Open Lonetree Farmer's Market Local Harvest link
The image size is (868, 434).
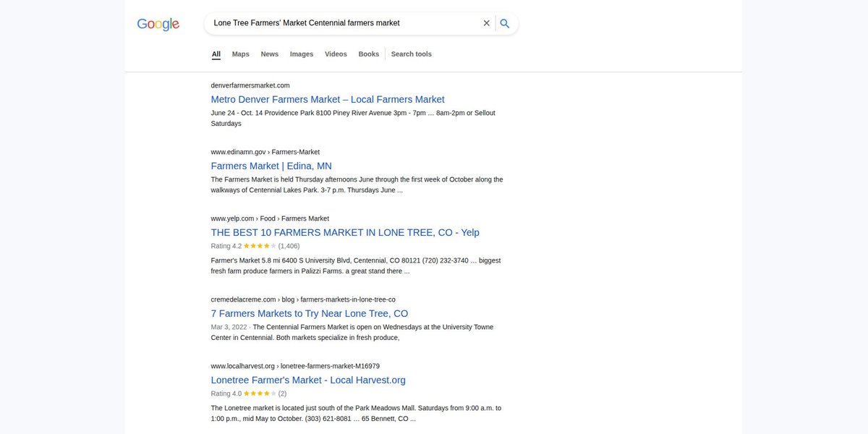(x=308, y=380)
